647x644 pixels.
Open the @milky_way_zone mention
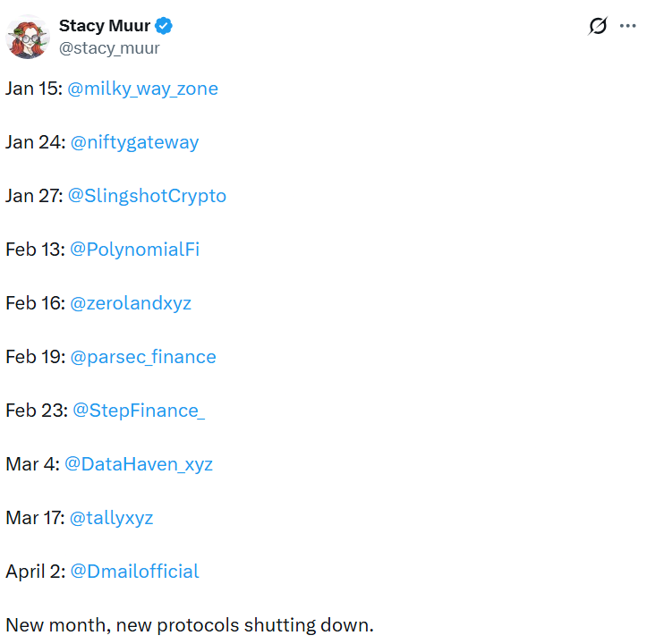(x=142, y=89)
